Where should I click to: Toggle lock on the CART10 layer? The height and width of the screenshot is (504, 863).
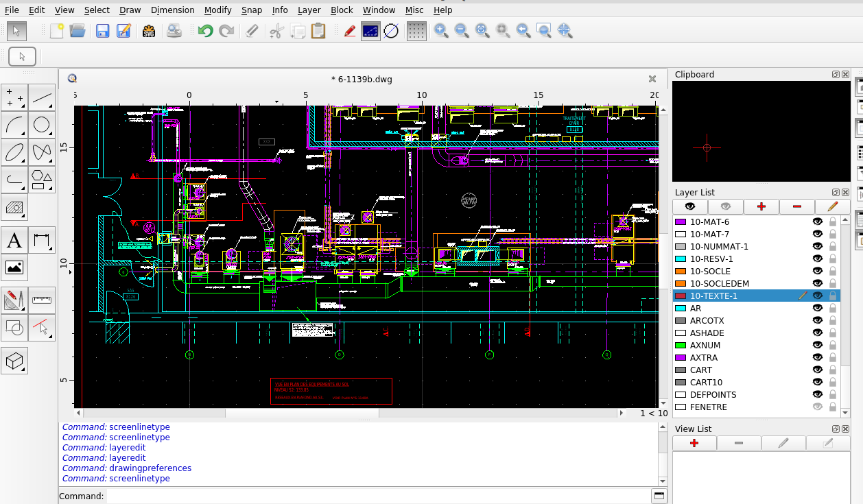pyautogui.click(x=833, y=383)
